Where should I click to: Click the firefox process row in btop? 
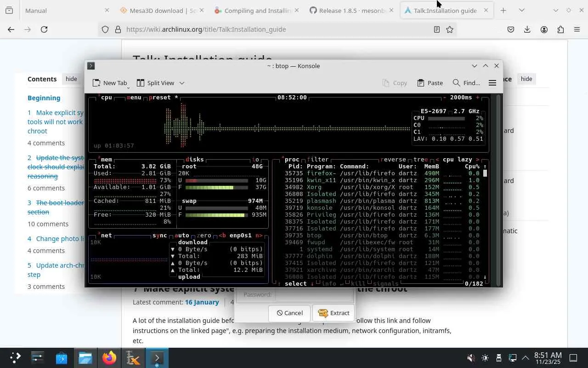[x=381, y=173]
